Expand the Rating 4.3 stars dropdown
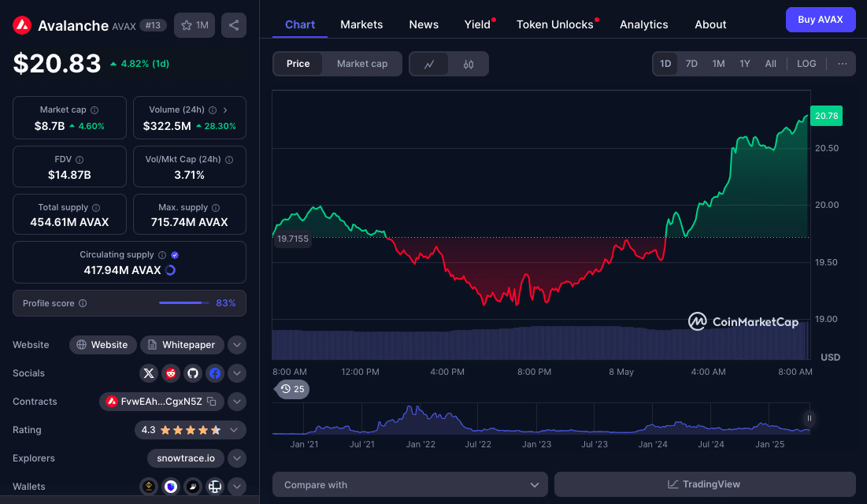867x504 pixels. pos(235,430)
